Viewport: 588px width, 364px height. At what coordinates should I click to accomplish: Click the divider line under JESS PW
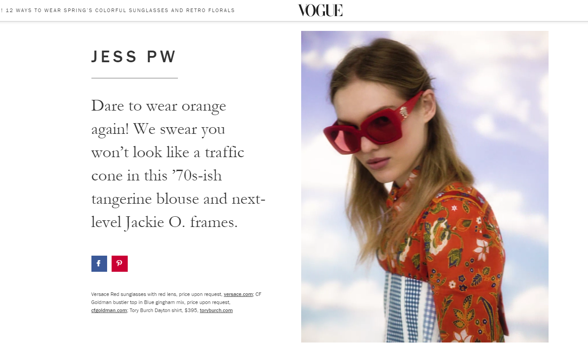point(134,78)
